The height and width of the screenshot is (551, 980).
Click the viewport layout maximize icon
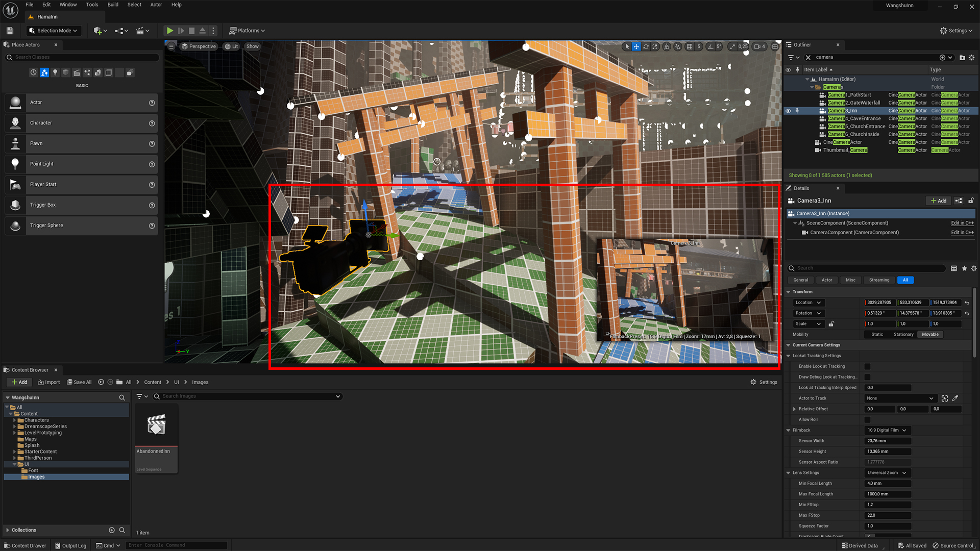pyautogui.click(x=775, y=46)
